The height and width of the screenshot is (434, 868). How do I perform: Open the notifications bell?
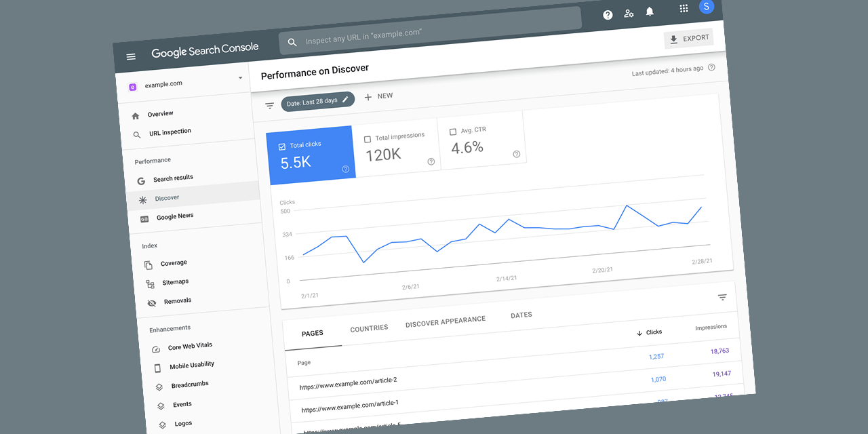[x=650, y=12]
